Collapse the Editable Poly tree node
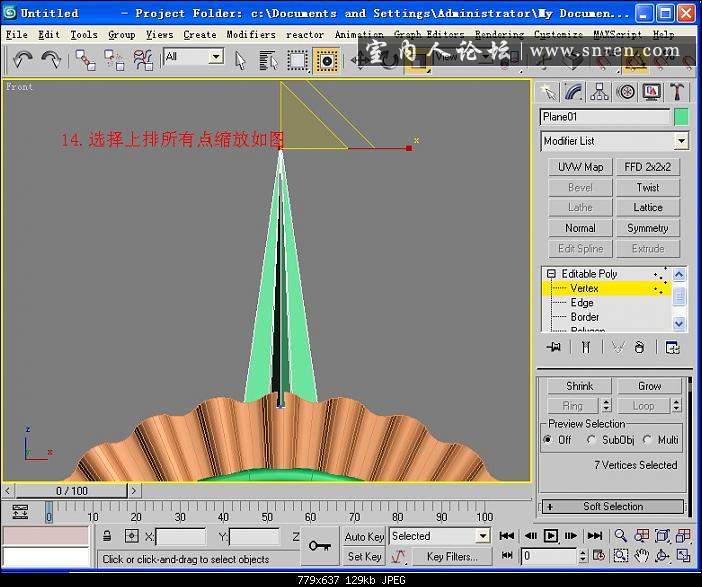This screenshot has width=702, height=587. tap(550, 274)
